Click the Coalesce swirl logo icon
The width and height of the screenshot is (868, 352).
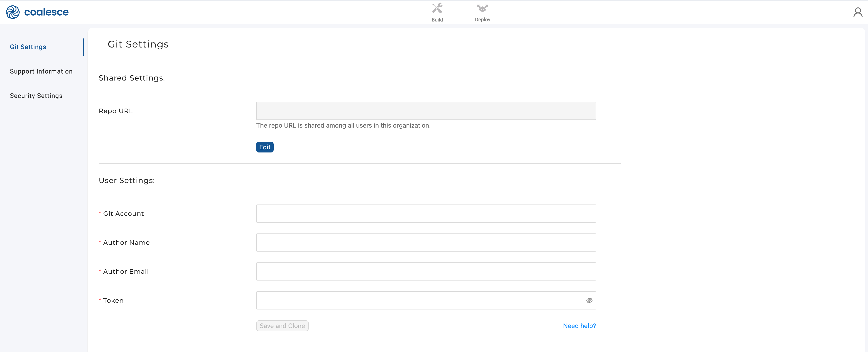point(13,12)
